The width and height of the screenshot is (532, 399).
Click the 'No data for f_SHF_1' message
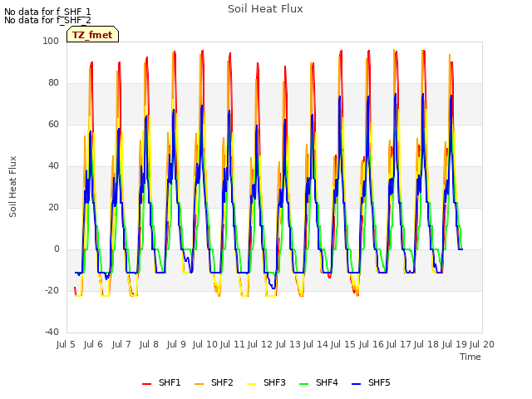47,12
